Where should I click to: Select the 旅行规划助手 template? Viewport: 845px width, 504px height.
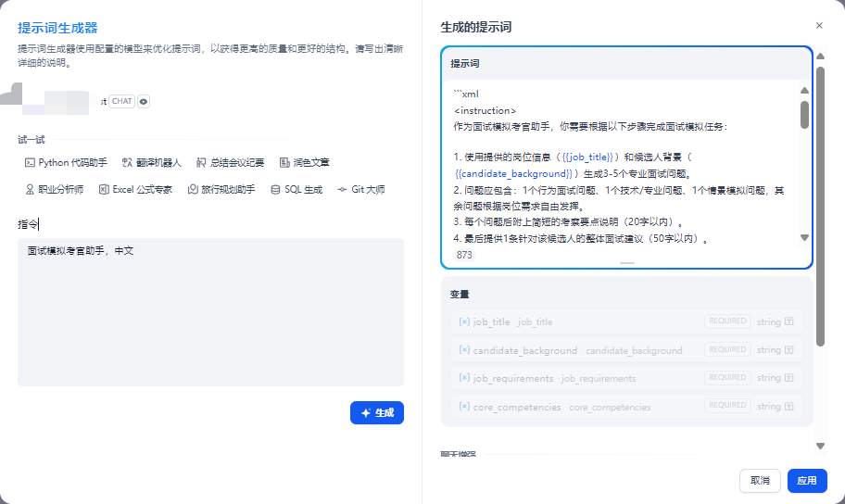point(221,189)
